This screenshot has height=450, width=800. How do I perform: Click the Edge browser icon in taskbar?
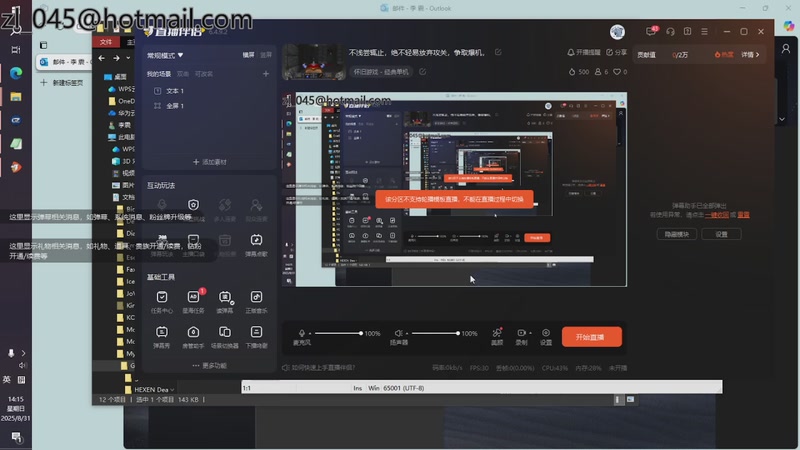(16, 73)
